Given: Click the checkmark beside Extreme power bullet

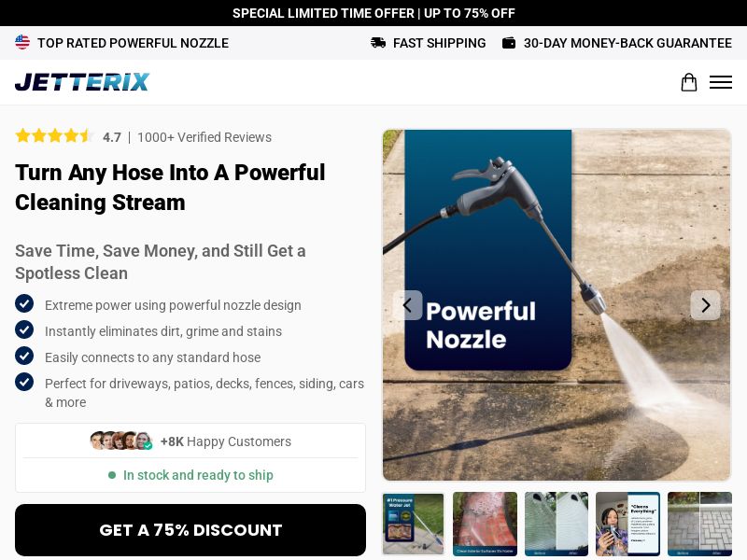Looking at the screenshot, I should pyautogui.click(x=24, y=304).
